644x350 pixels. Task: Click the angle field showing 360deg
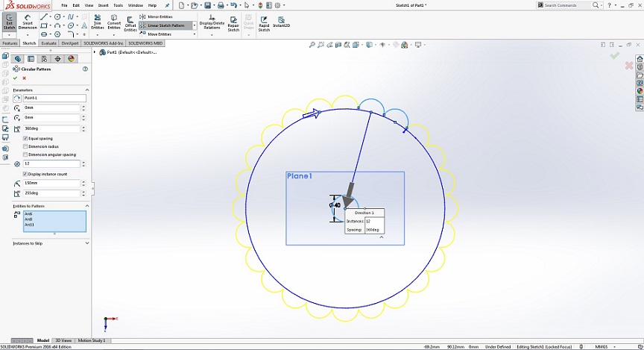point(51,128)
